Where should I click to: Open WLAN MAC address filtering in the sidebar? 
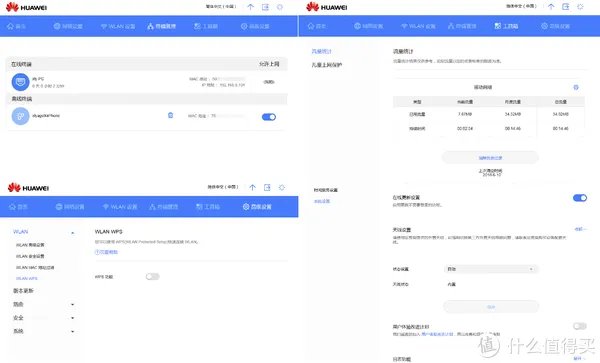(35, 267)
